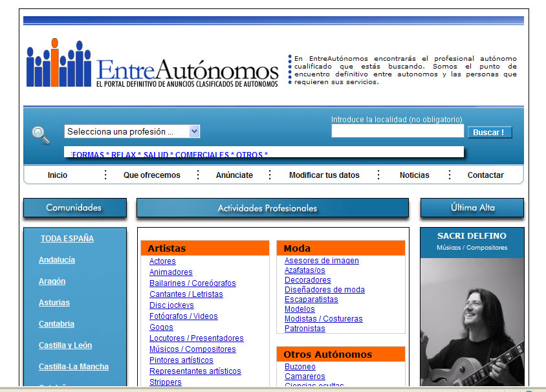Go to 'Que ofrecemos' menu item
The height and width of the screenshot is (392, 546).
[152, 175]
